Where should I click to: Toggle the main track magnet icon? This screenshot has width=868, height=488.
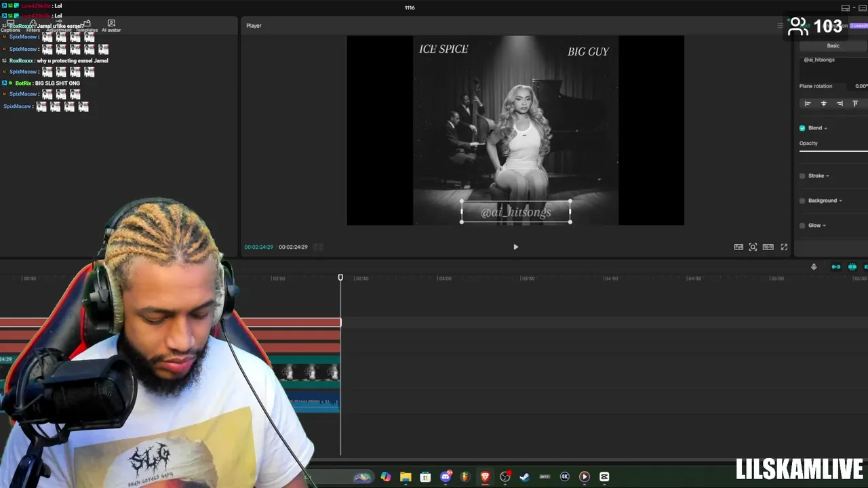tap(836, 267)
